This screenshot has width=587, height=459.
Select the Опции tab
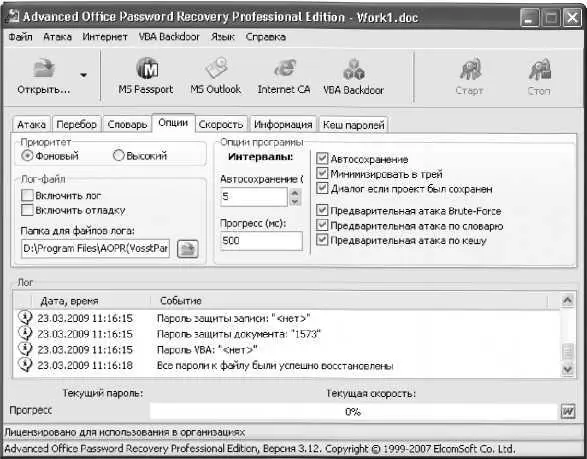point(173,123)
